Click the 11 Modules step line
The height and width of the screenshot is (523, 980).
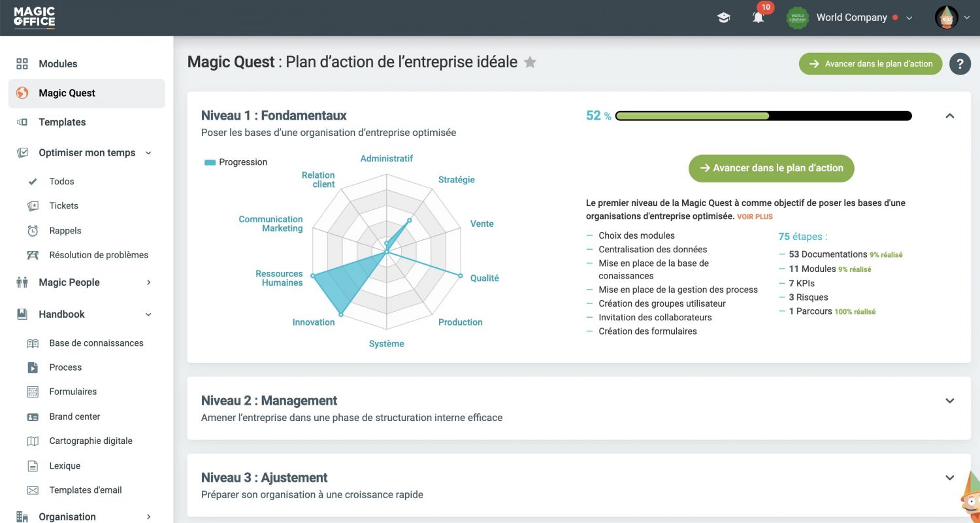pos(825,269)
